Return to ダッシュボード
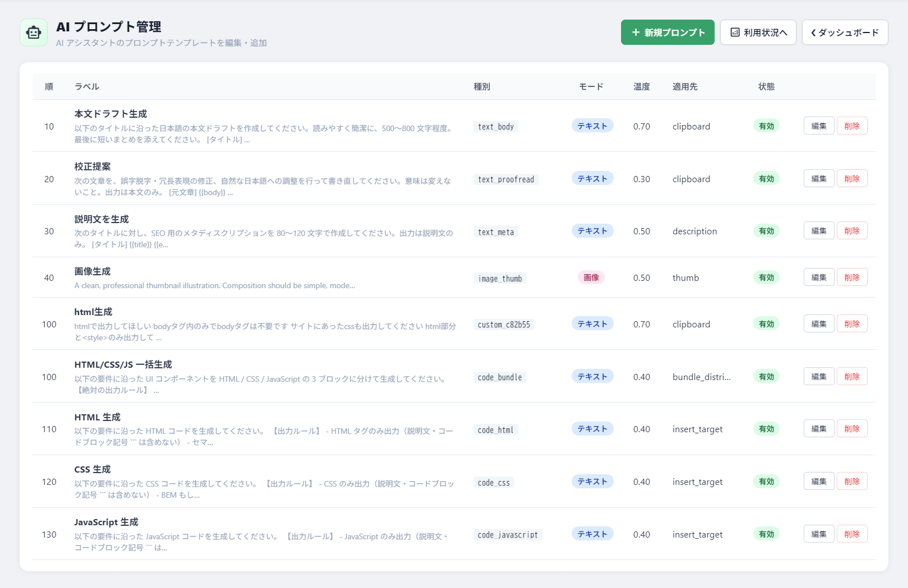This screenshot has height=588, width=908. point(845,33)
